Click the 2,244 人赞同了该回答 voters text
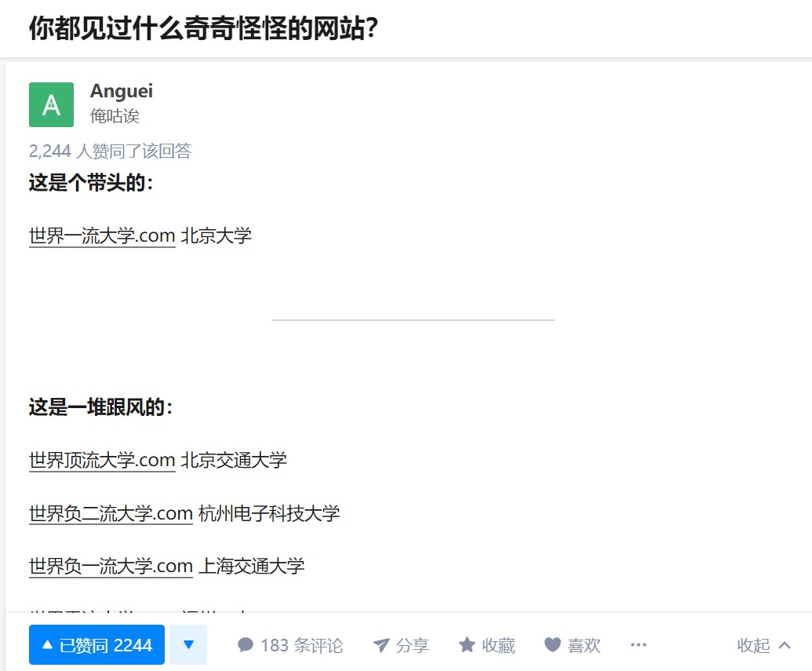Viewport: 812px width, 671px height. click(x=111, y=151)
